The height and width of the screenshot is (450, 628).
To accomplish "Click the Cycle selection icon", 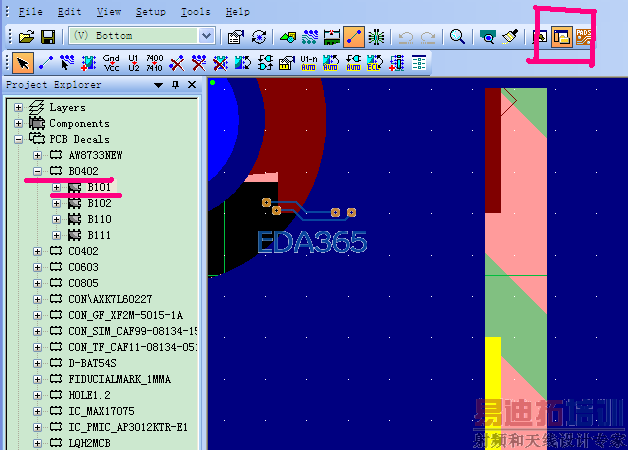I will click(259, 37).
